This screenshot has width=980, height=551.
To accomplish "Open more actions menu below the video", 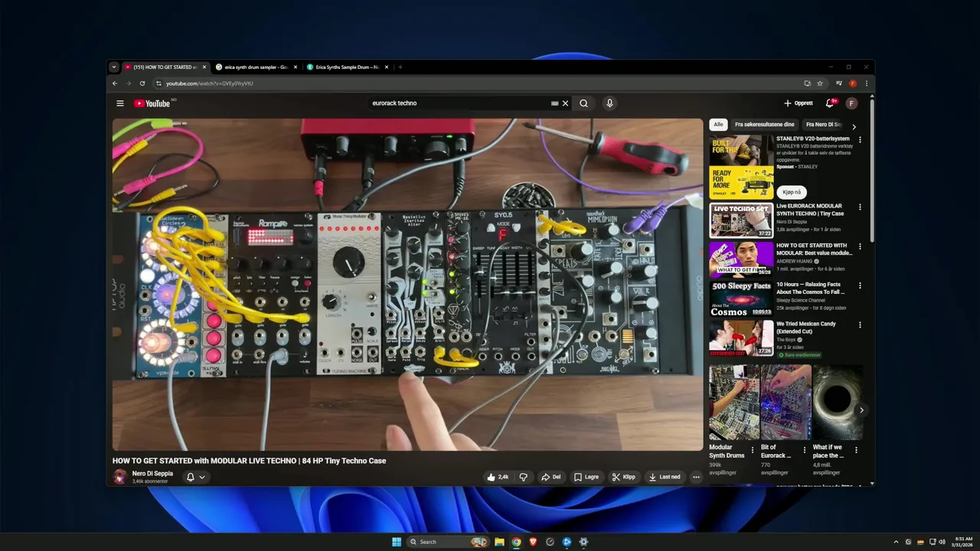I will (x=696, y=477).
